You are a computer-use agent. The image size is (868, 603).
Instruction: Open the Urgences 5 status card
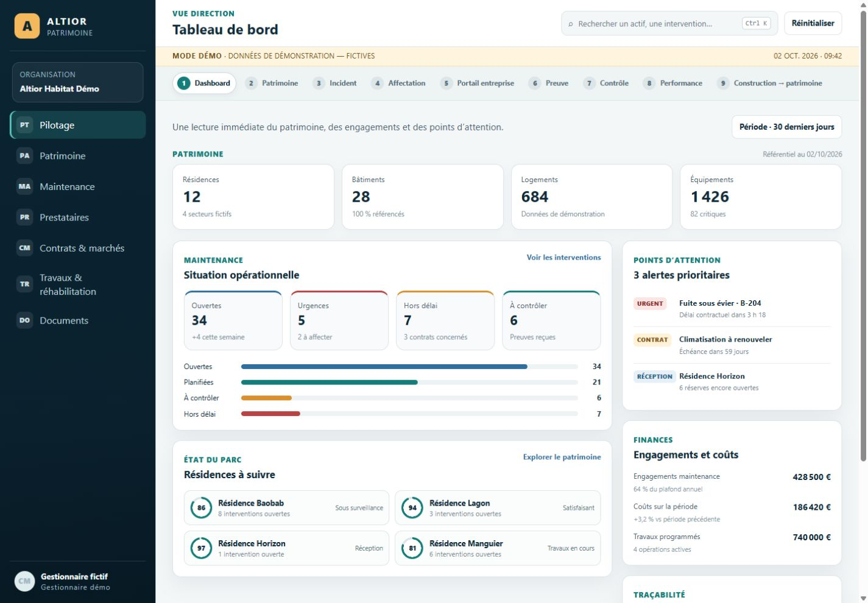click(x=339, y=320)
